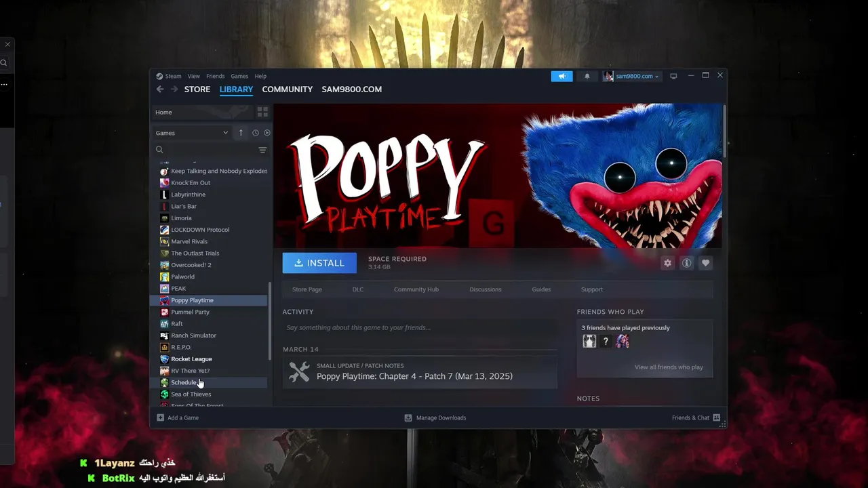Open the DLC link
868x488 pixels.
358,289
